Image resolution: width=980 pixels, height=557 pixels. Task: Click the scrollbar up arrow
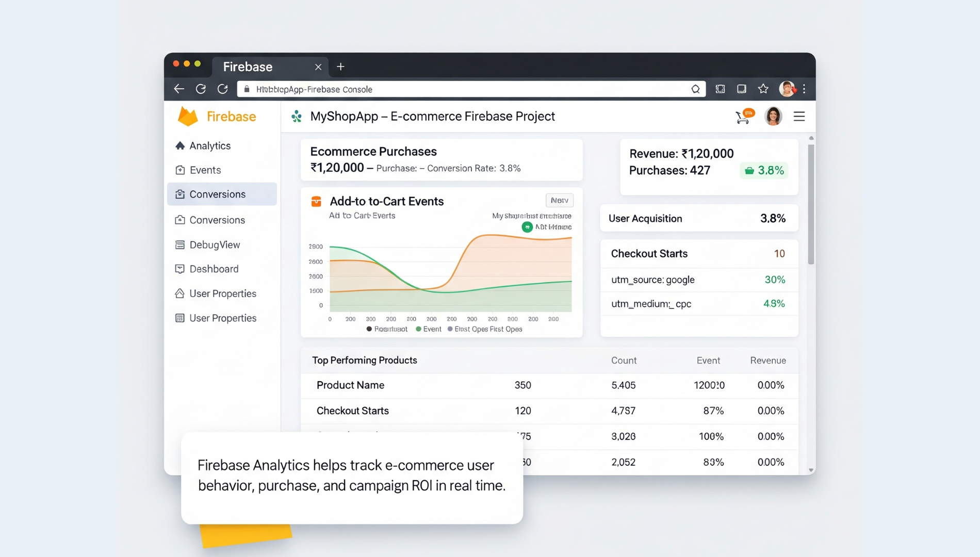(x=811, y=138)
